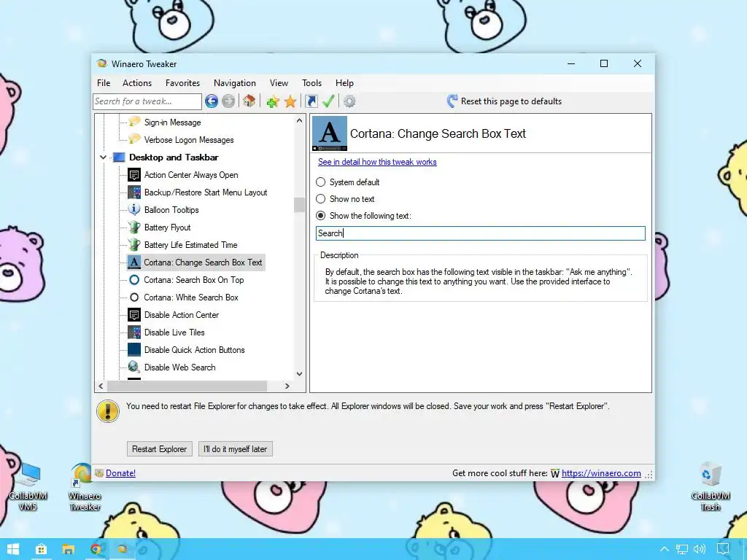Click the Balloon Tooltips info icon

tap(134, 209)
